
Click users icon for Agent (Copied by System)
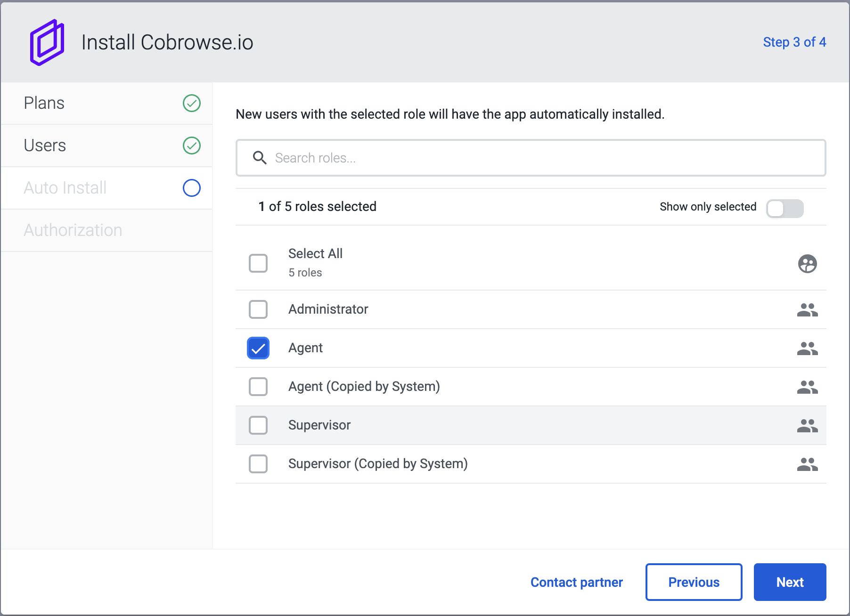(807, 387)
